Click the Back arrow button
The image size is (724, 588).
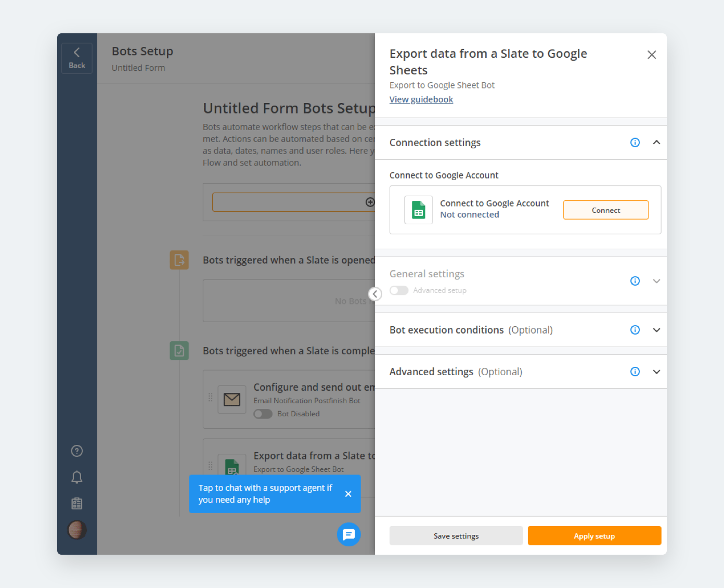[77, 58]
